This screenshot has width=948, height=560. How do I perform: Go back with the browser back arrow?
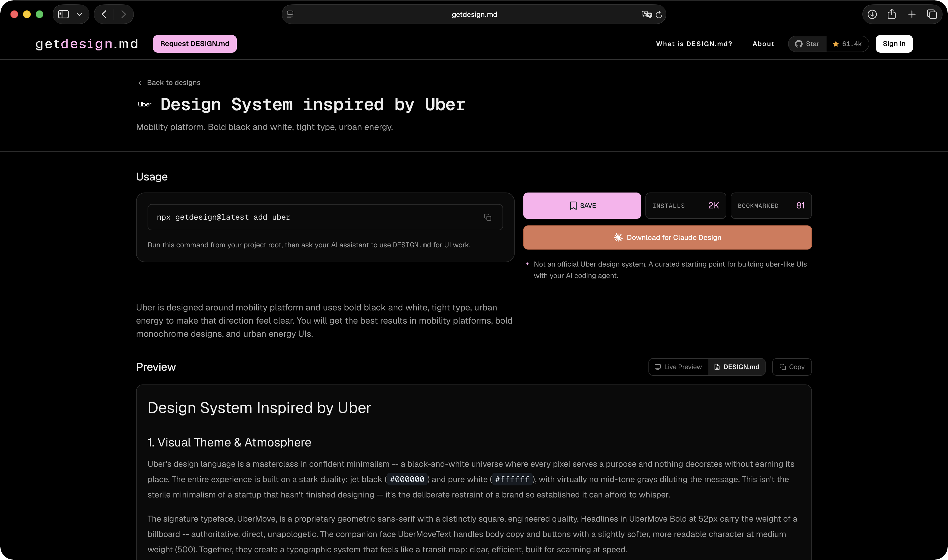tap(104, 14)
